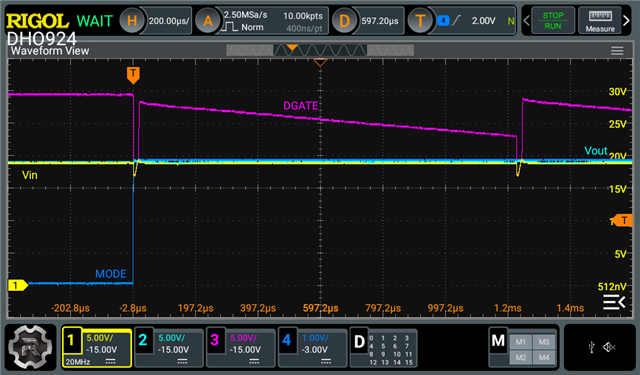This screenshot has width=640, height=375.
Task: Toggle the muted speaker beeper icon
Action: point(609,347)
